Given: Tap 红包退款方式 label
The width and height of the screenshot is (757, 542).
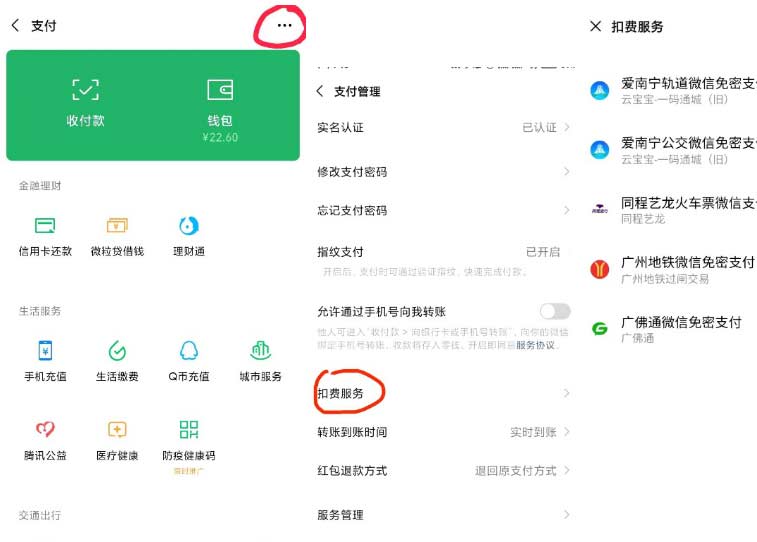Looking at the screenshot, I should (352, 471).
